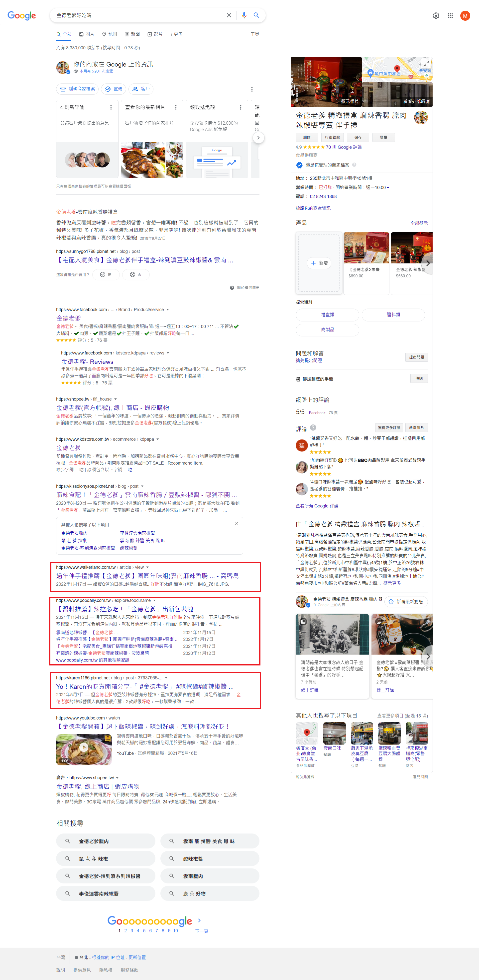Screen dimensions: 479x980
Task: Select 禮盒類 category chip
Action: pos(328,315)
